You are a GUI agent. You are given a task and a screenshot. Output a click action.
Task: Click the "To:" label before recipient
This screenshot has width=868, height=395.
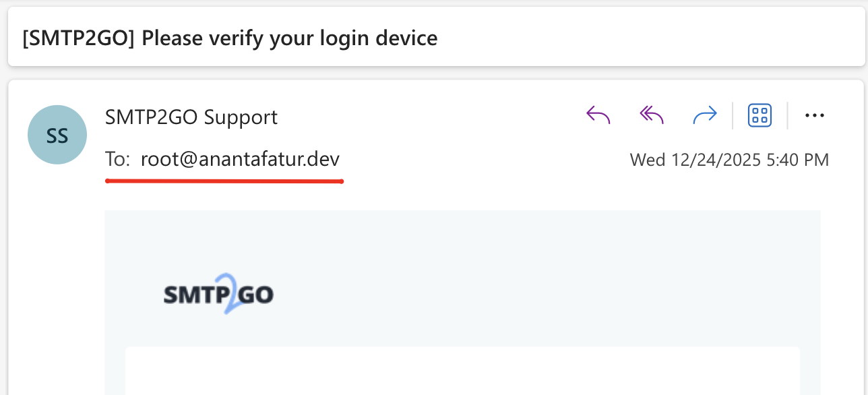pos(118,160)
